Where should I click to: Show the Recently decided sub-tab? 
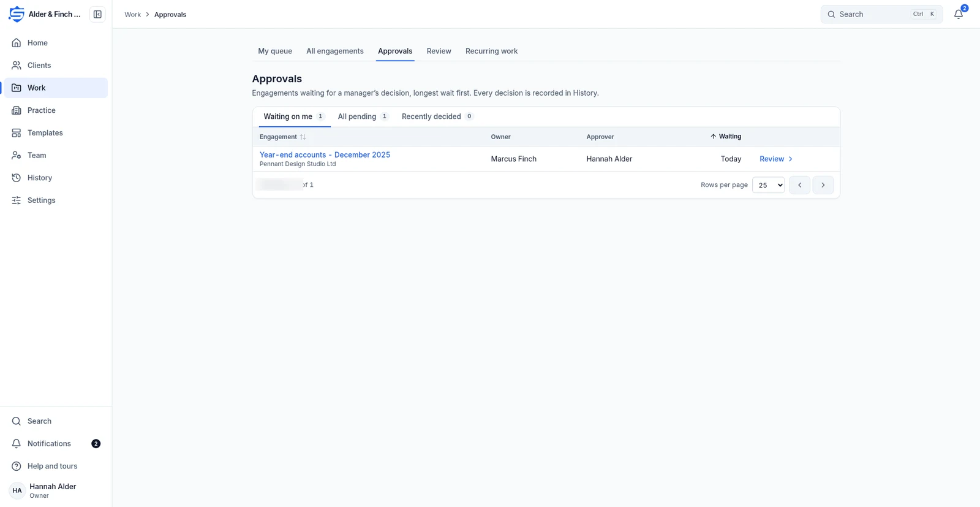pos(437,116)
